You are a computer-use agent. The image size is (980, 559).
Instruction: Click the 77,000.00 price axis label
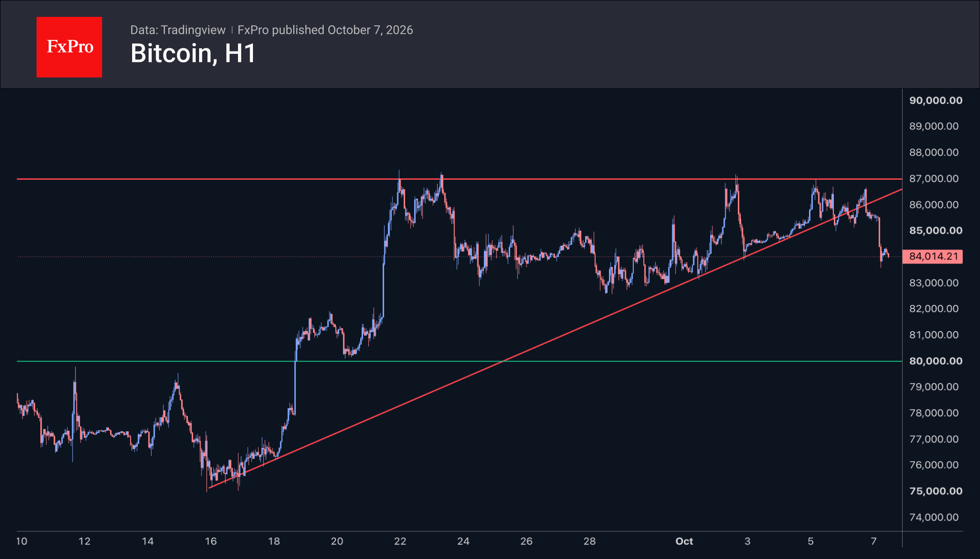(x=934, y=439)
